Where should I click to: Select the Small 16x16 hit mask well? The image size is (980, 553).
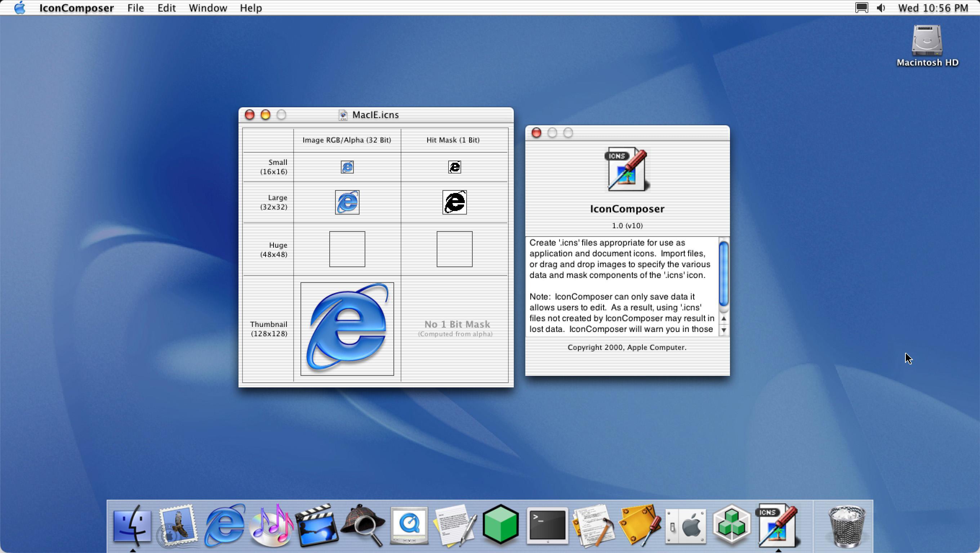455,167
